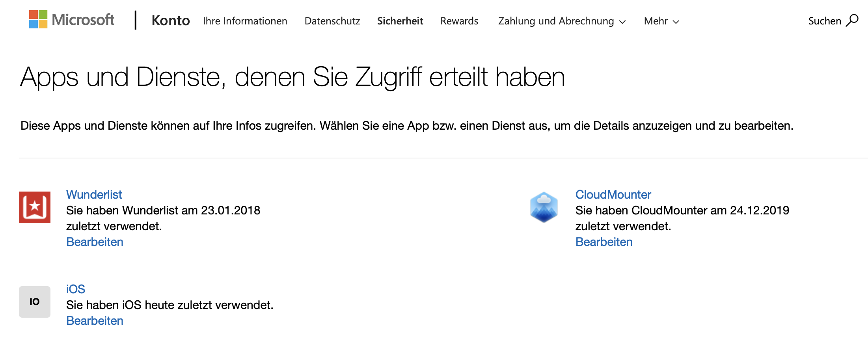Expand Zahlung und Abrechnung dropdown

click(562, 21)
